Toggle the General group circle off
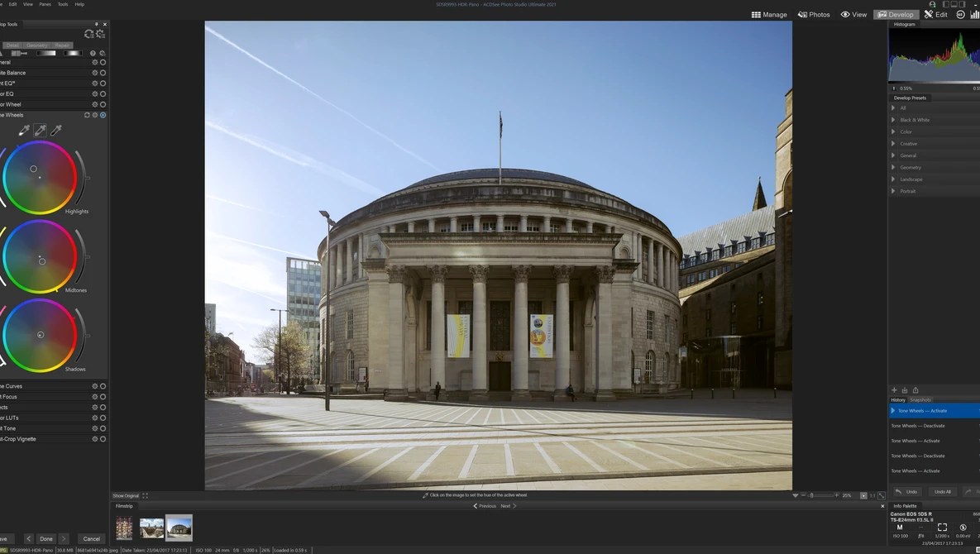The width and height of the screenshot is (980, 554). 103,62
